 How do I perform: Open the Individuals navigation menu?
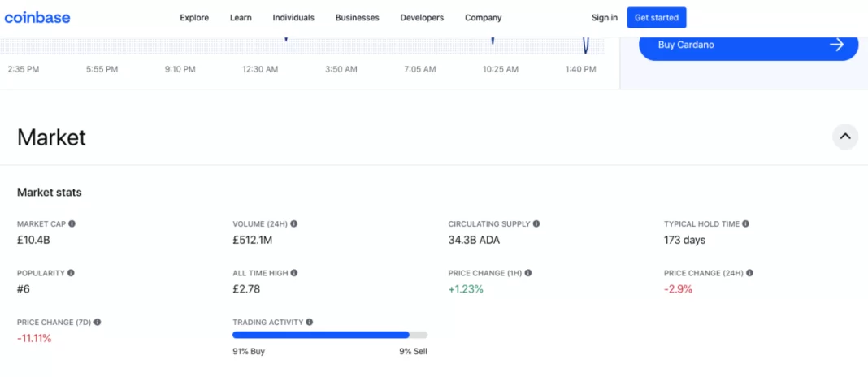pos(293,18)
